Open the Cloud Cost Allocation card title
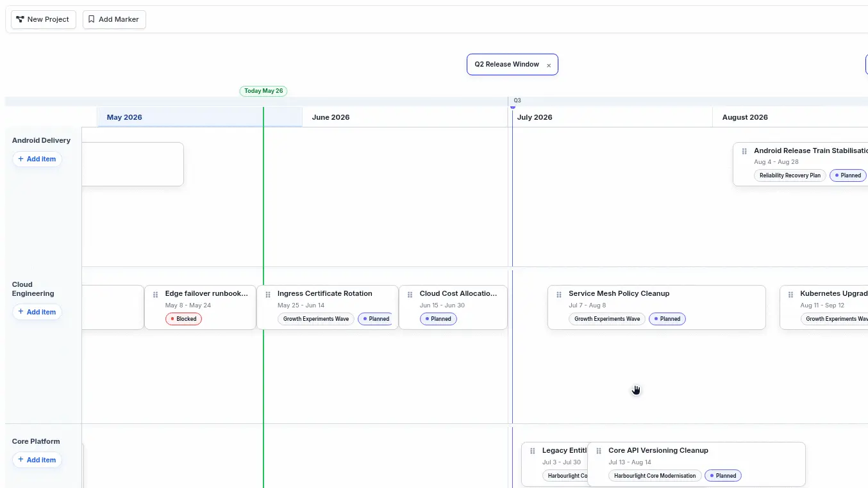 click(x=458, y=293)
